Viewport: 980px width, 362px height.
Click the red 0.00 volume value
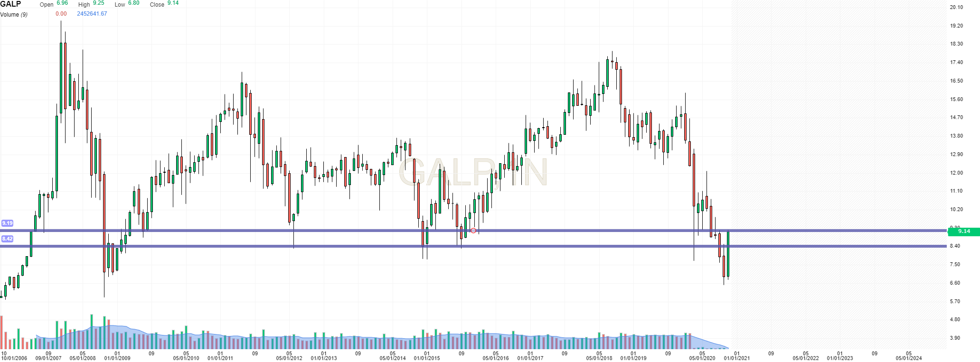click(x=61, y=14)
